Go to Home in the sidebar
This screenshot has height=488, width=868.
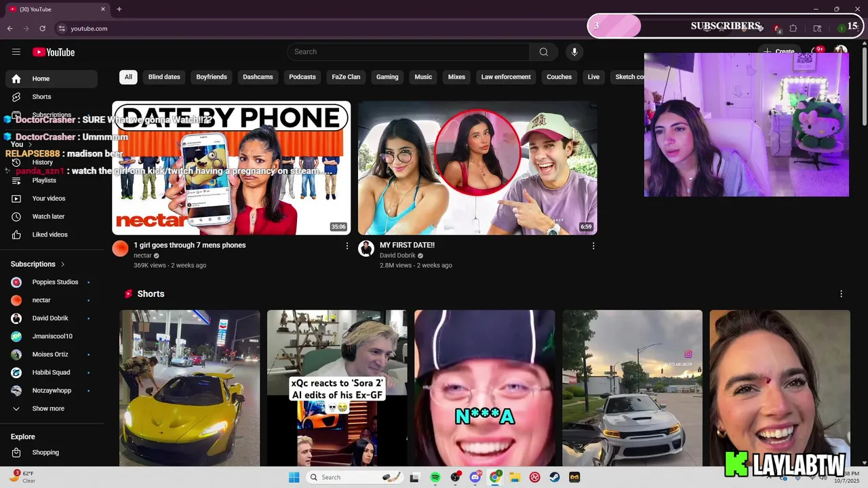(x=52, y=79)
